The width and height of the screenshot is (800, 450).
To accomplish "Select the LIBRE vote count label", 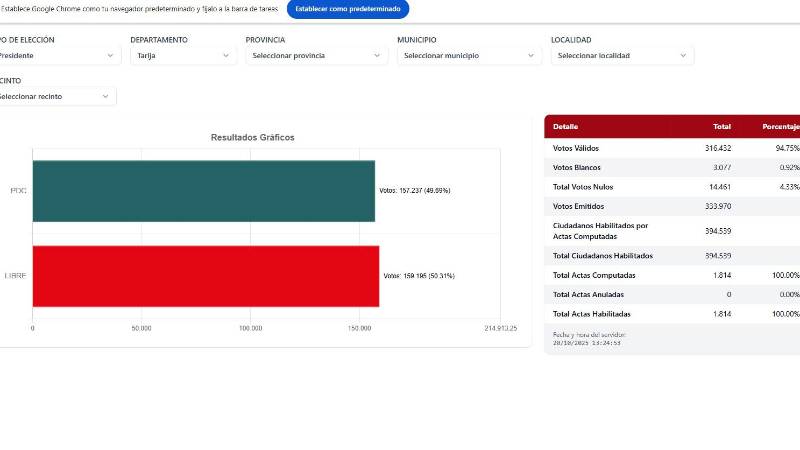I will click(x=419, y=276).
